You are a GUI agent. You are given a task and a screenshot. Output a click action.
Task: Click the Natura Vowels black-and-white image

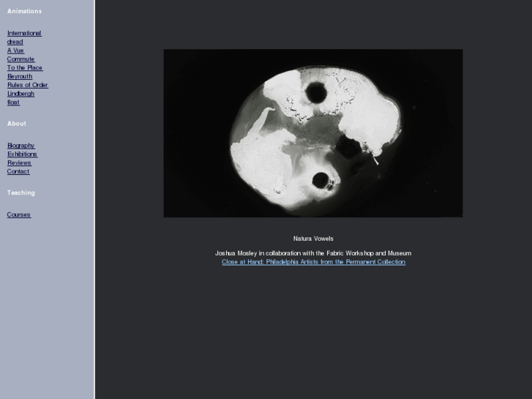pyautogui.click(x=313, y=133)
